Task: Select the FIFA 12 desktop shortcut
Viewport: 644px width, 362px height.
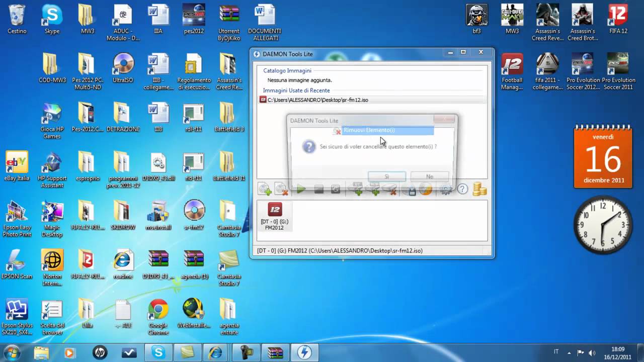Action: click(617, 20)
